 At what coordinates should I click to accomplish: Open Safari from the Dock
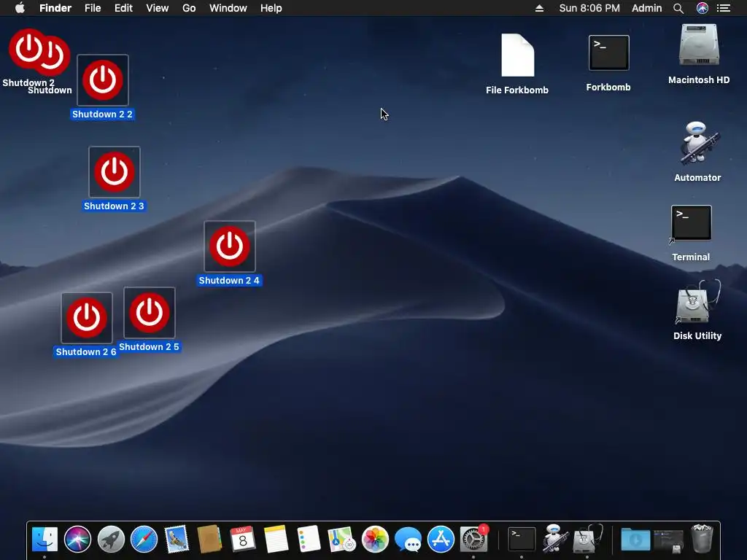point(144,539)
